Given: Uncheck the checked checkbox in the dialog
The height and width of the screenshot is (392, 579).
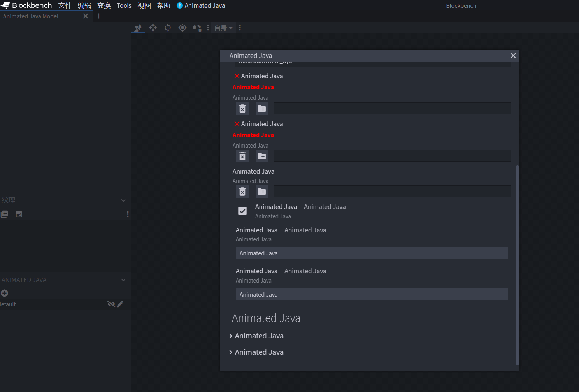Looking at the screenshot, I should 242,211.
